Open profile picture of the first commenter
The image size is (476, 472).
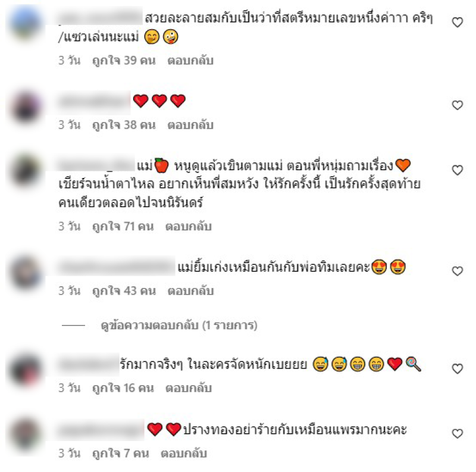[26, 23]
